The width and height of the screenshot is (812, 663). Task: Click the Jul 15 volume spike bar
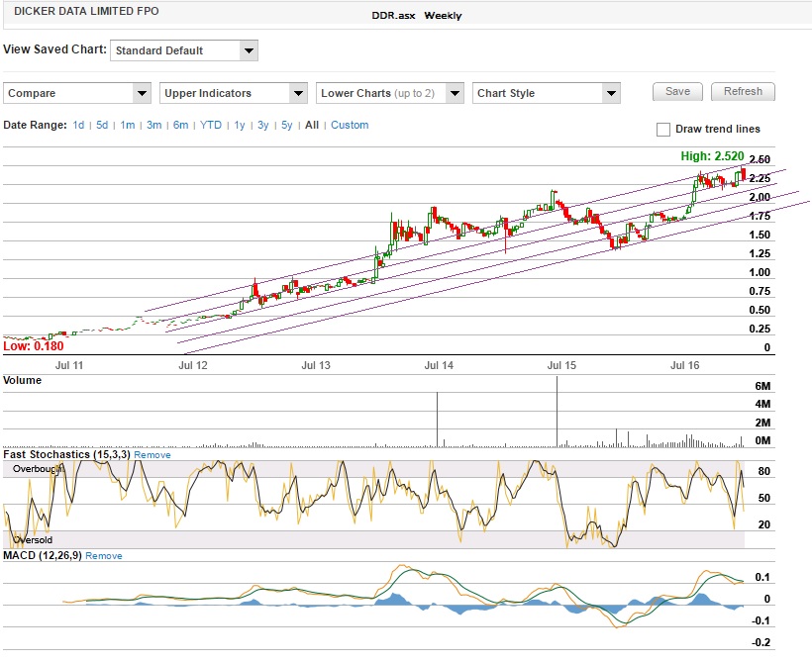pos(558,412)
